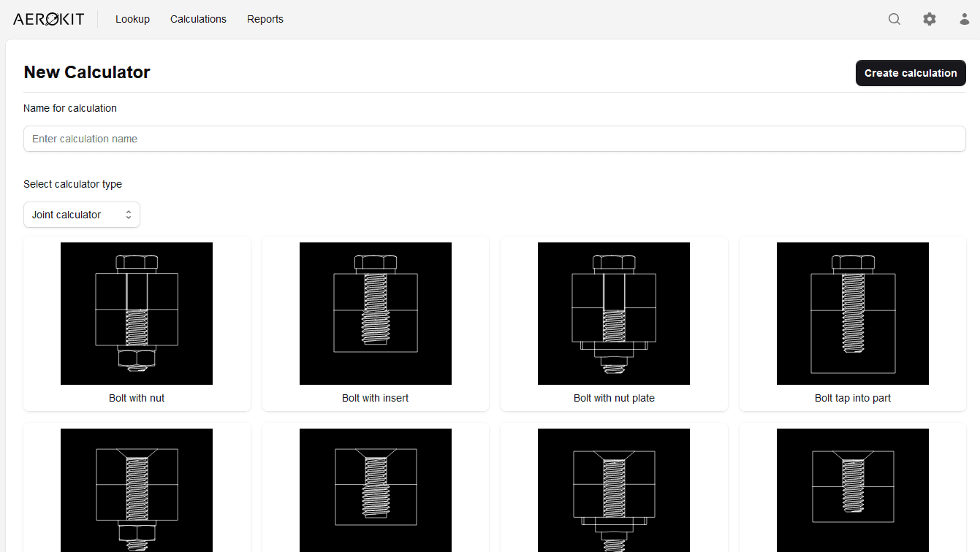Image resolution: width=980 pixels, height=552 pixels.
Task: Select the Bolt with nut diagram
Action: coord(137,313)
